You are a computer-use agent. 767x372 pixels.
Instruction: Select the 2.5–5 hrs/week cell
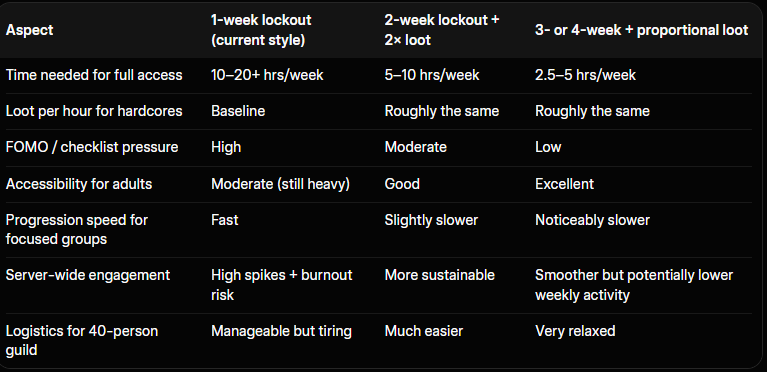586,75
